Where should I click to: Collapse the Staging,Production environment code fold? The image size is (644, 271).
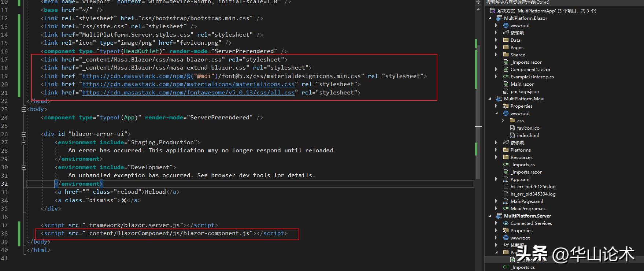coord(24,142)
